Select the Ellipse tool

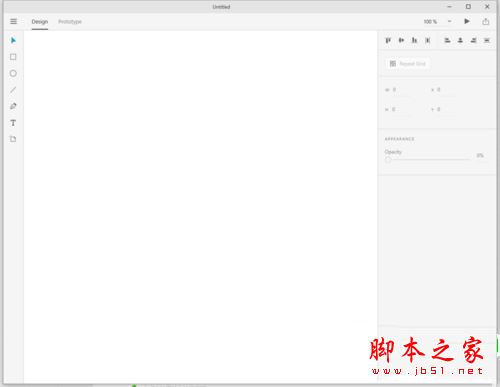[13, 73]
